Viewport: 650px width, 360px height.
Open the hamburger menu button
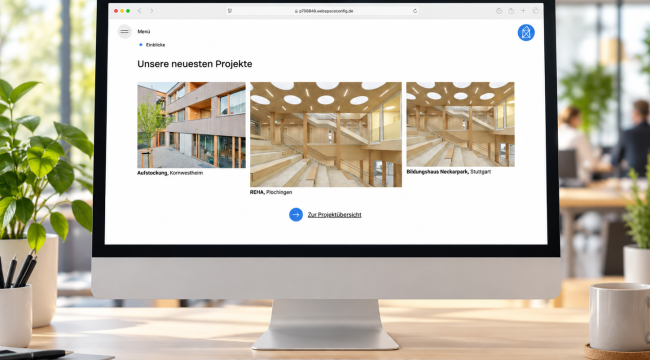[x=124, y=32]
